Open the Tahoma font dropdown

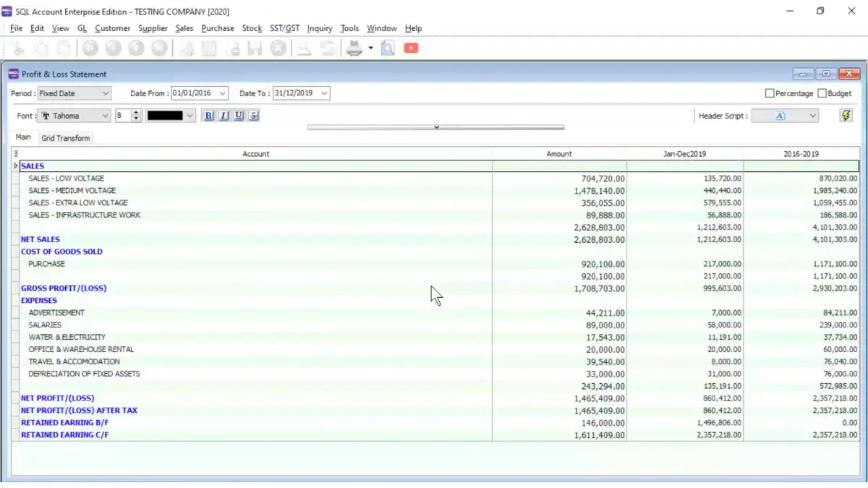click(x=105, y=116)
